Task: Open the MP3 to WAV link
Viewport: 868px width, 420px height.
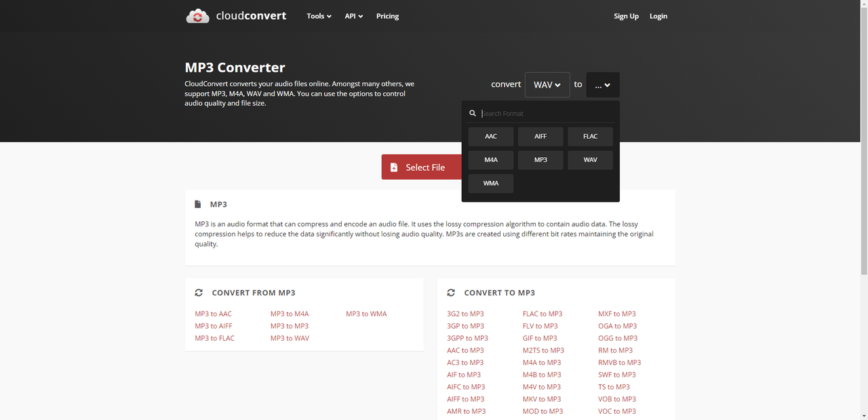Action: 290,338
